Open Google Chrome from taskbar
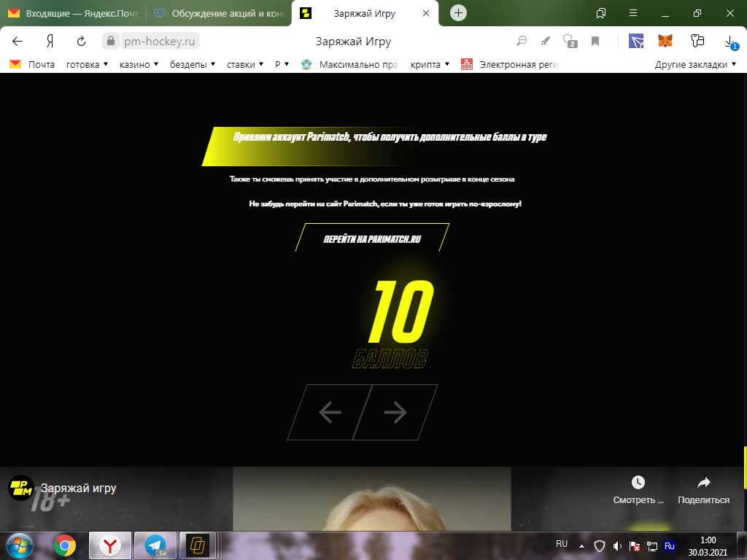Image resolution: width=747 pixels, height=560 pixels. (x=65, y=545)
